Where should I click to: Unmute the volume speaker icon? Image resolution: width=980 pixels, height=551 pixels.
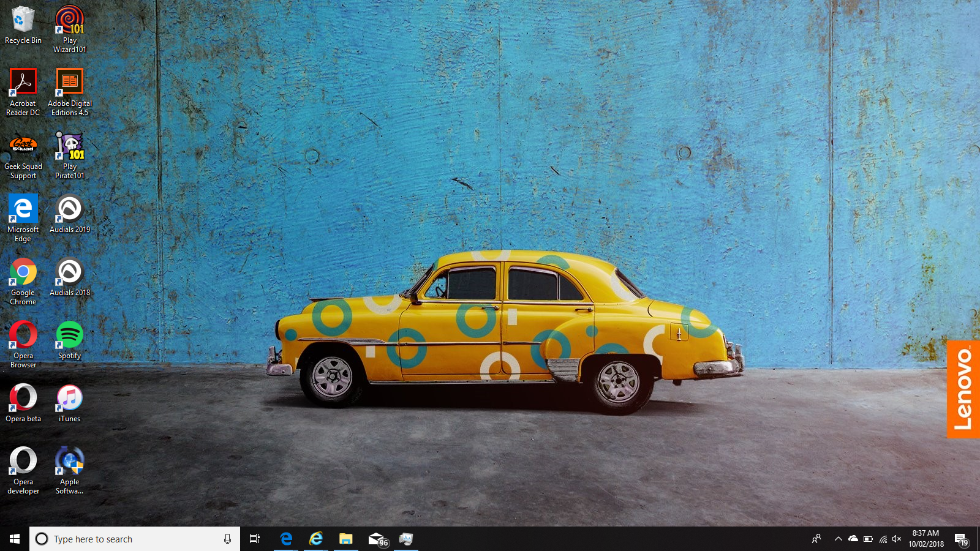point(897,539)
